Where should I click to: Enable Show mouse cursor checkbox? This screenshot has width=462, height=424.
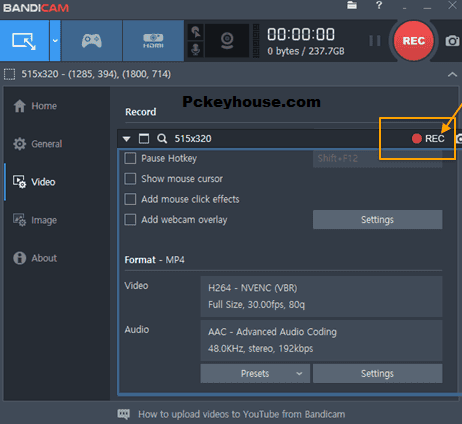point(130,179)
